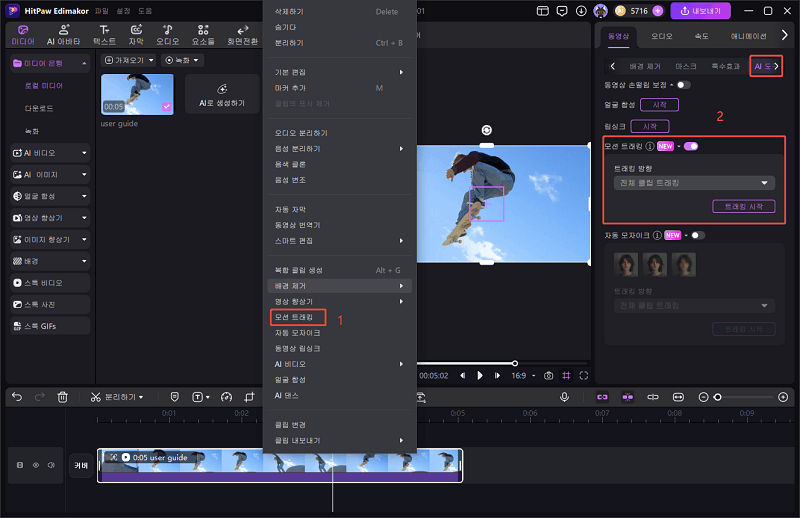Click the cat user avatar icon

click(601, 11)
